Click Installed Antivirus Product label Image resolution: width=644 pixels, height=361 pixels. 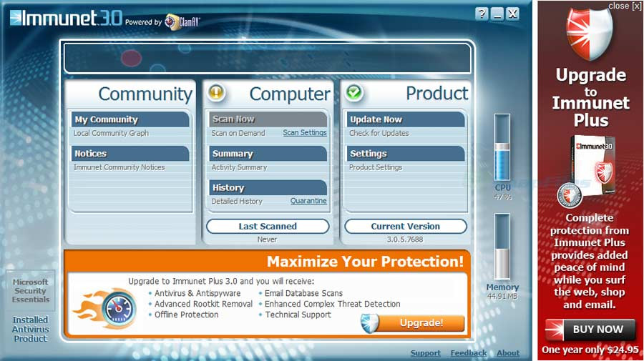click(30, 329)
